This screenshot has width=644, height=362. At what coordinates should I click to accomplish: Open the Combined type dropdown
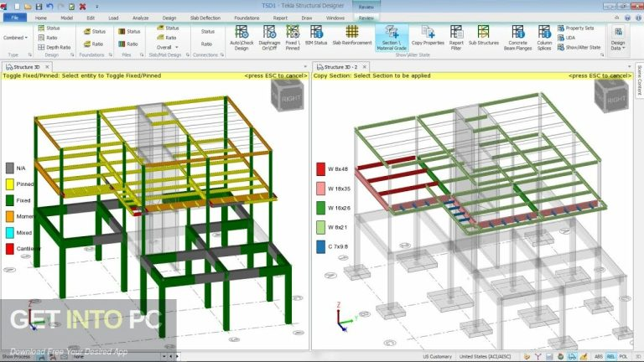coord(16,38)
